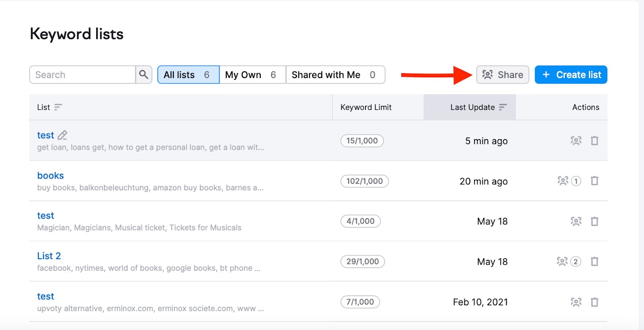This screenshot has height=330, width=644.
Task: Click the Create list button
Action: (x=571, y=74)
